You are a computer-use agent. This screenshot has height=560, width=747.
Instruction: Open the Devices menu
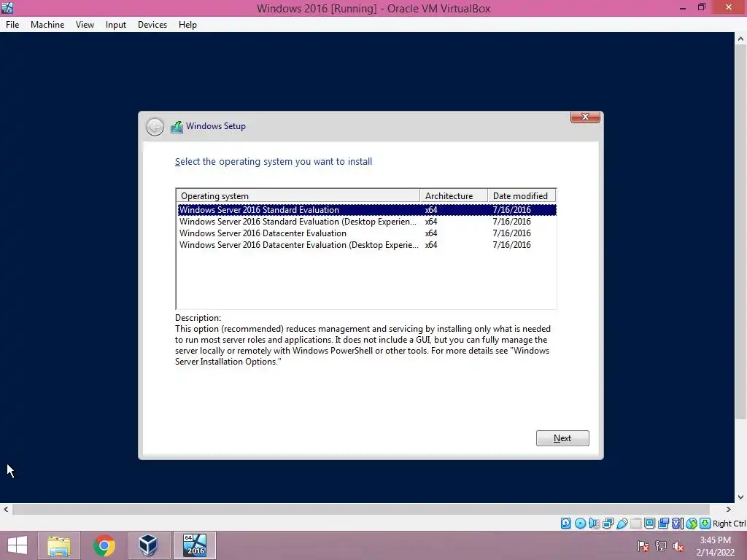(x=152, y=25)
